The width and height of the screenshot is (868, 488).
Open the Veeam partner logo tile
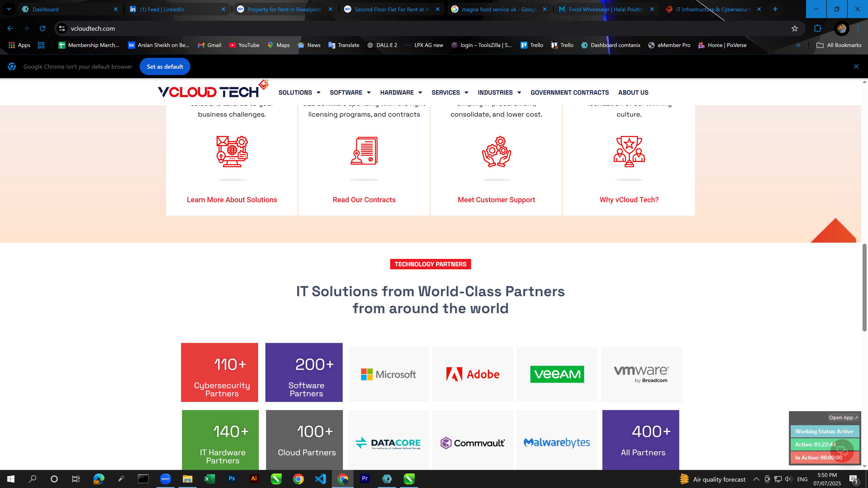pyautogui.click(x=557, y=374)
